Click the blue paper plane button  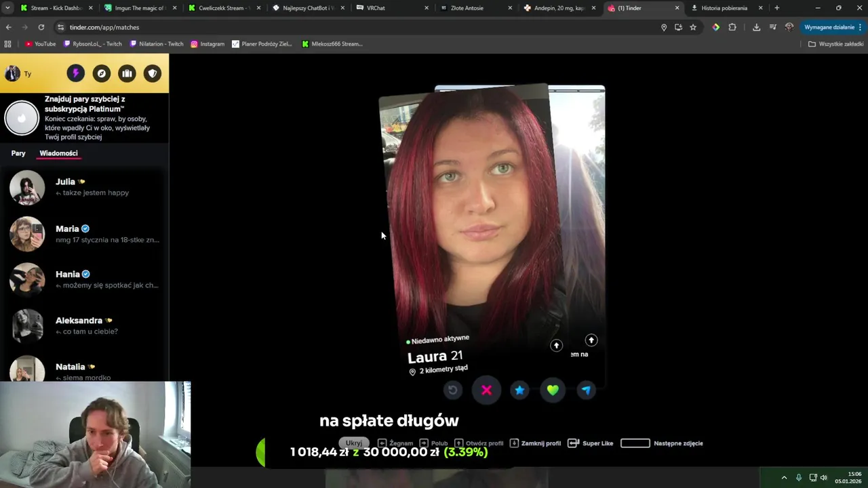[586, 390]
